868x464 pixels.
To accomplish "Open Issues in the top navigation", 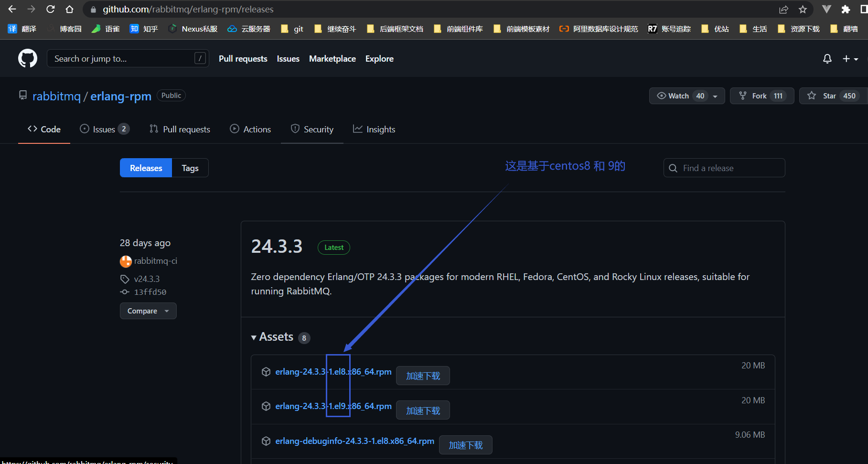I will [288, 58].
